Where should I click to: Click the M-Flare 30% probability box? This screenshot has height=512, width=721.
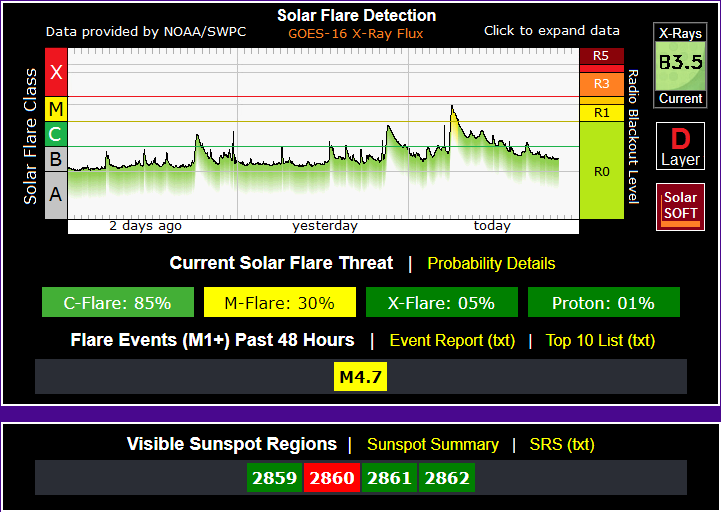[279, 303]
